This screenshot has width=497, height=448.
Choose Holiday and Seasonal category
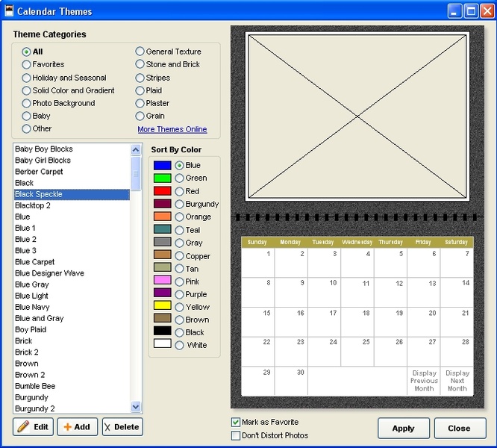point(26,78)
